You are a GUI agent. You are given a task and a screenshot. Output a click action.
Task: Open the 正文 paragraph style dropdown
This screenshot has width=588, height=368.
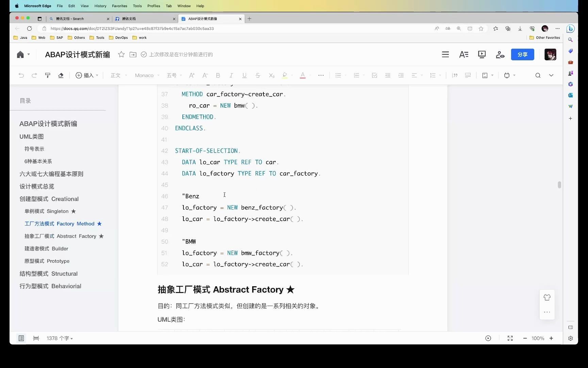pos(119,75)
